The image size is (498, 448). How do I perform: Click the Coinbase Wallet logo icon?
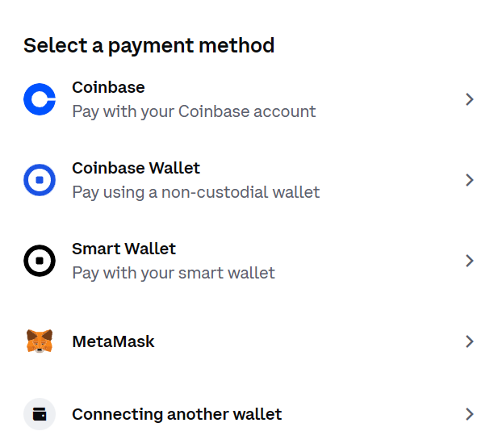[40, 180]
